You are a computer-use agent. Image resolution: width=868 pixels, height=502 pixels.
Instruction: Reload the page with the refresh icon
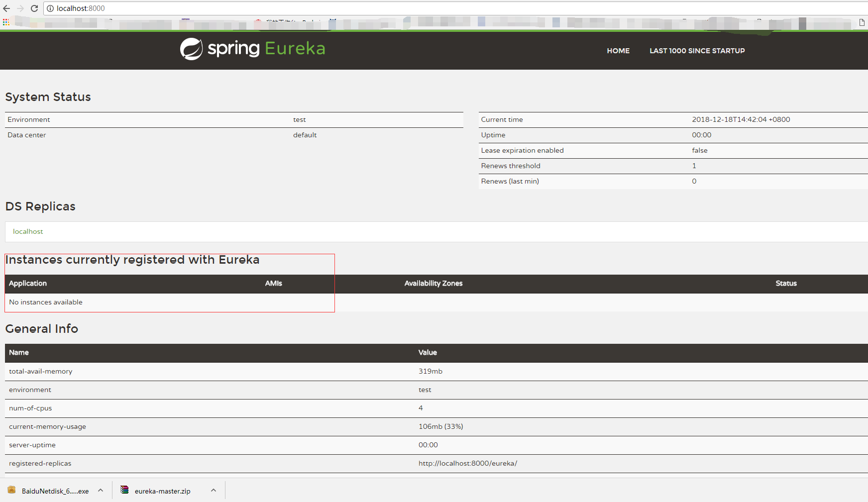(34, 8)
